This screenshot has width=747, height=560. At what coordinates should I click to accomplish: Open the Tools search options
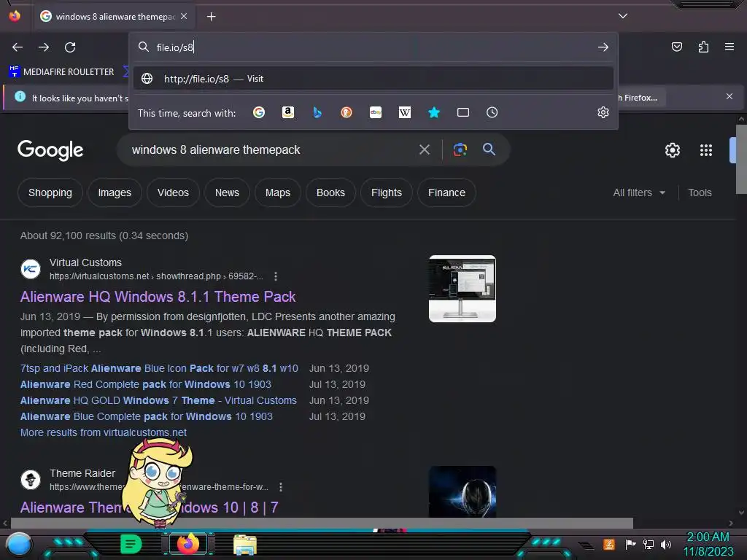click(700, 192)
